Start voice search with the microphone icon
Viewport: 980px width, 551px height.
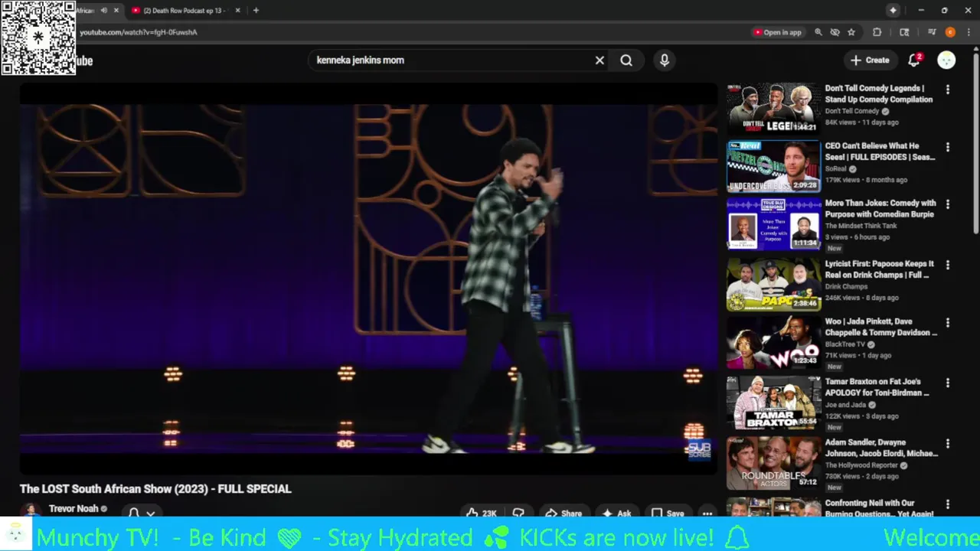(664, 60)
